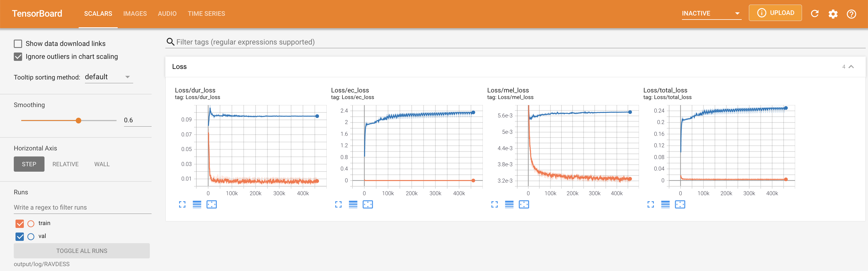The height and width of the screenshot is (271, 868).
Task: Select RELATIVE horizontal axis
Action: click(65, 164)
